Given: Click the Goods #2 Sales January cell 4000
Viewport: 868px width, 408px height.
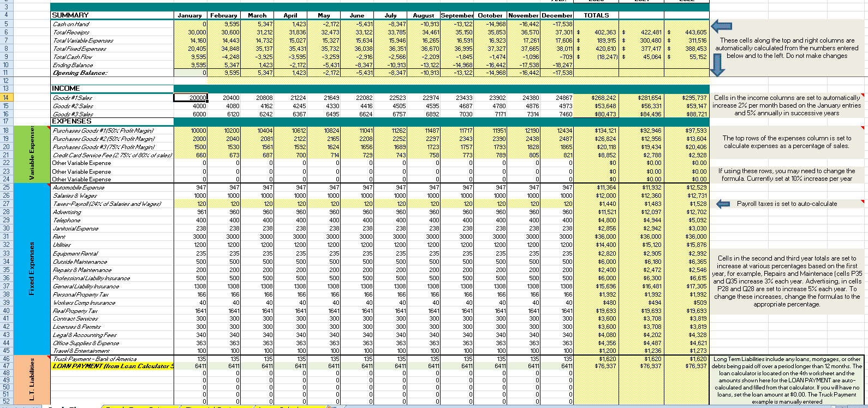Looking at the screenshot, I should (x=191, y=106).
